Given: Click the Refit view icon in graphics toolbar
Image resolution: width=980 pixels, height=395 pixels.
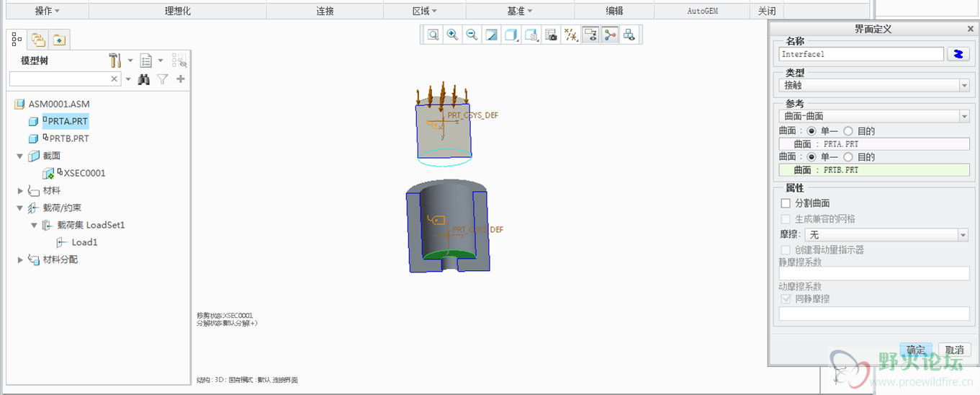Looking at the screenshot, I should 433,35.
